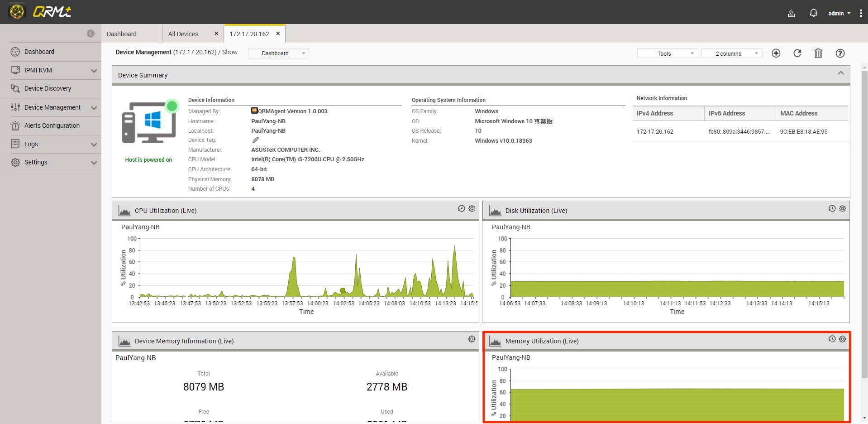Open the Show Dashboard dropdown
This screenshot has height=424, width=868.
(278, 53)
